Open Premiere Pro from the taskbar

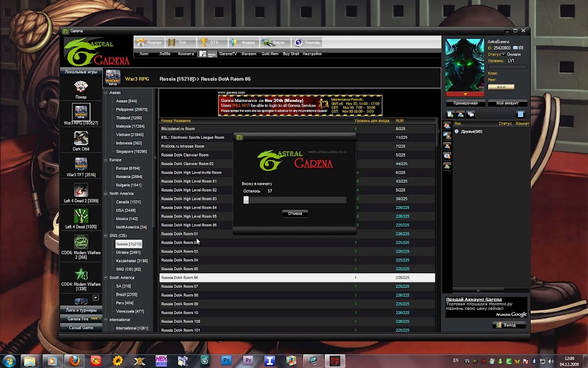(x=248, y=361)
